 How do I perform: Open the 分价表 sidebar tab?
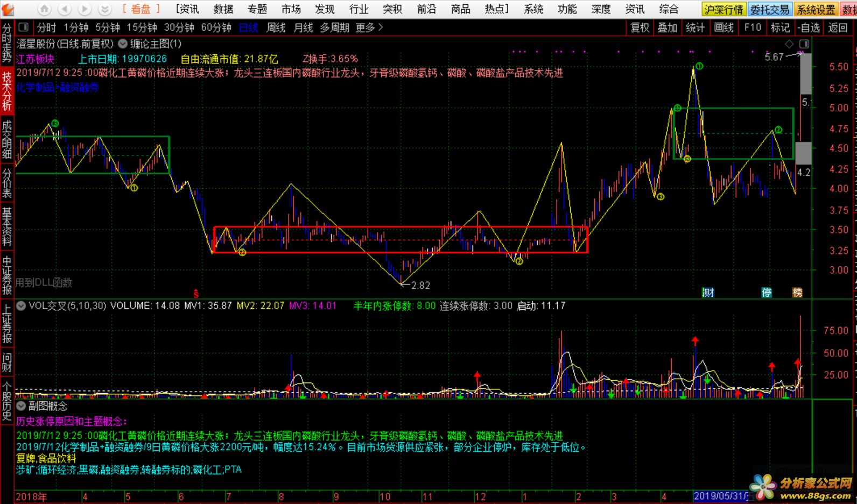(6, 183)
